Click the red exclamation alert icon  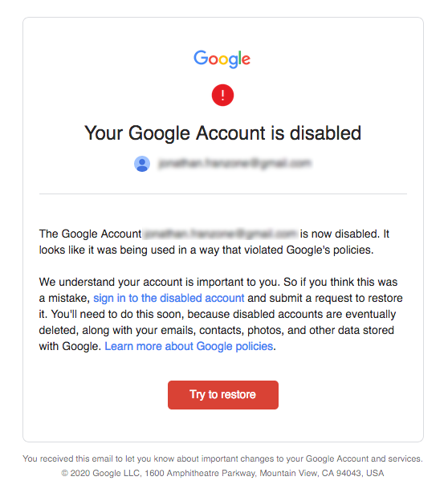pos(222,95)
